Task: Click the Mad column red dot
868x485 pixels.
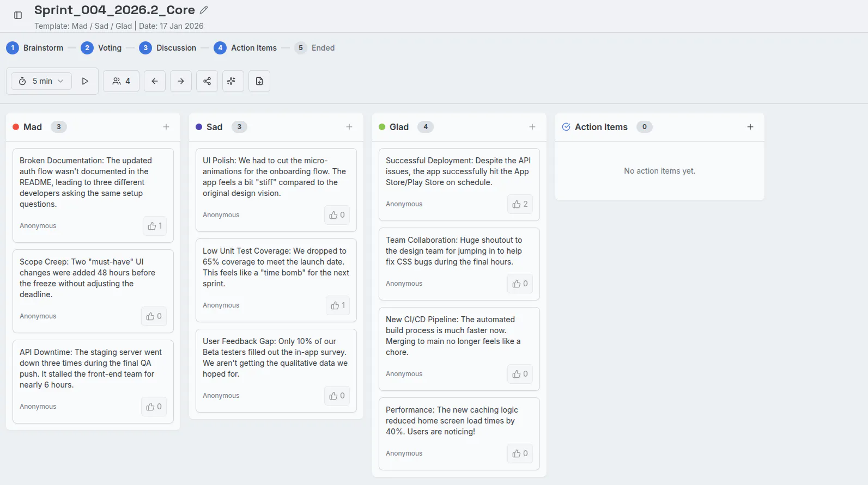Action: (x=16, y=127)
